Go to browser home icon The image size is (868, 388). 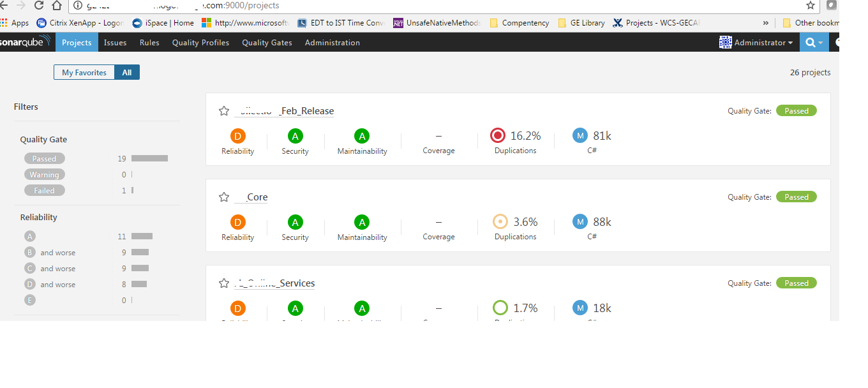tap(57, 6)
